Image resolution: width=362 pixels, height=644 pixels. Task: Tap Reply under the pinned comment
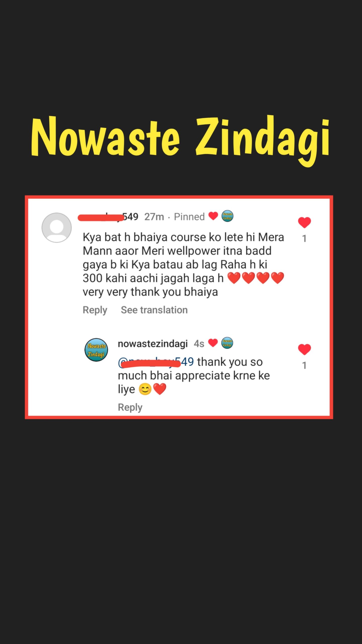point(95,310)
